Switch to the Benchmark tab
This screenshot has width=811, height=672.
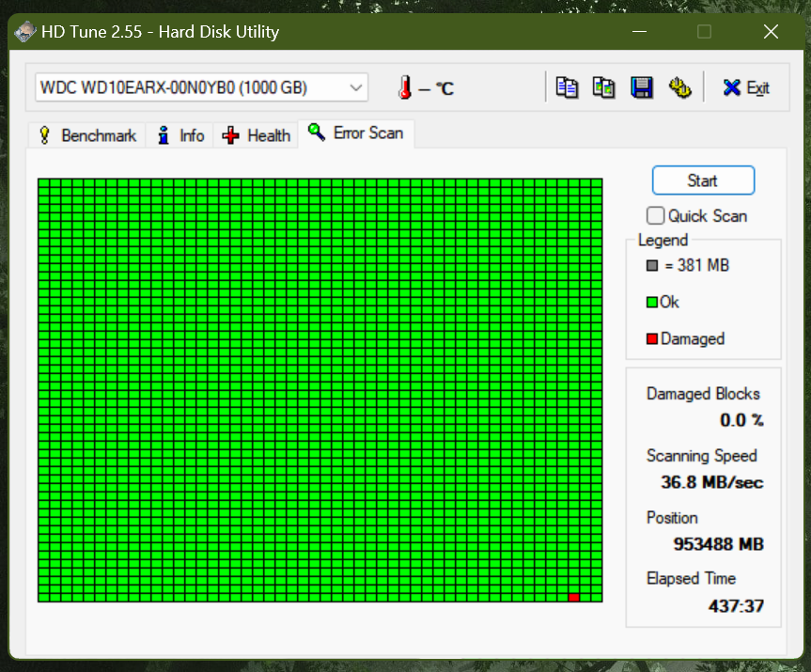click(x=86, y=135)
